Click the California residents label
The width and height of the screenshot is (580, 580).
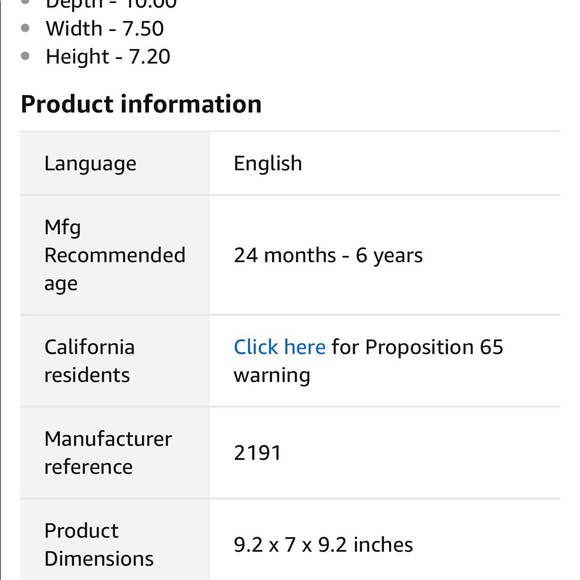click(x=90, y=361)
